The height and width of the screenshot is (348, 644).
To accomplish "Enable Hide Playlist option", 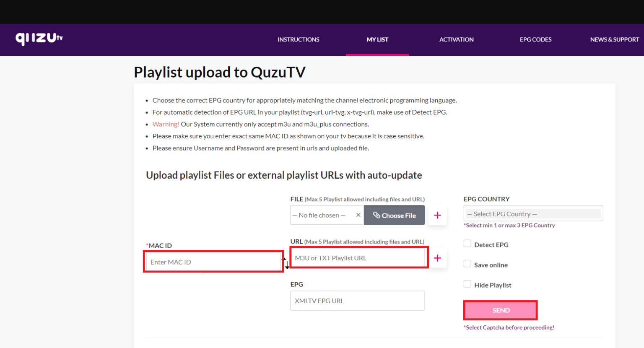I will 467,283.
